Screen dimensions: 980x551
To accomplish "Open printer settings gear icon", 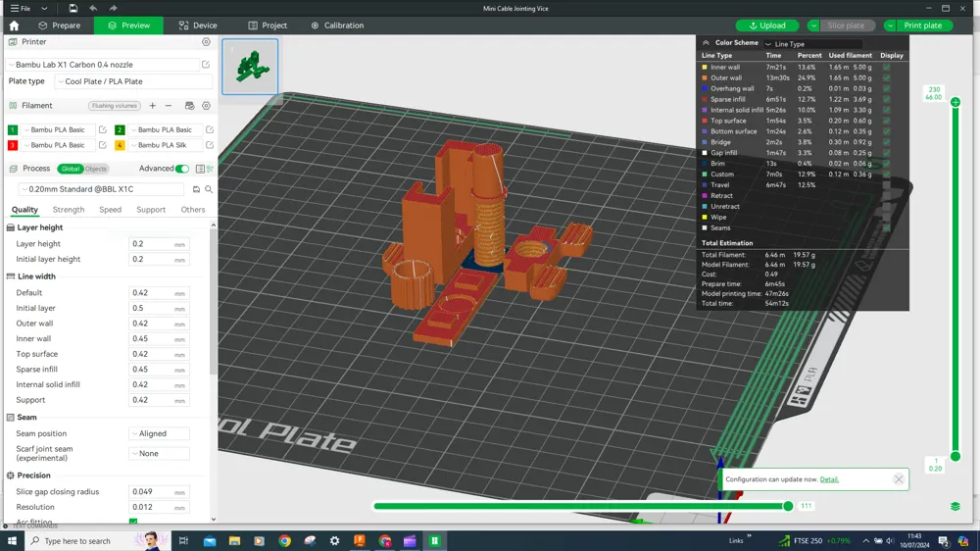I will pyautogui.click(x=206, y=42).
